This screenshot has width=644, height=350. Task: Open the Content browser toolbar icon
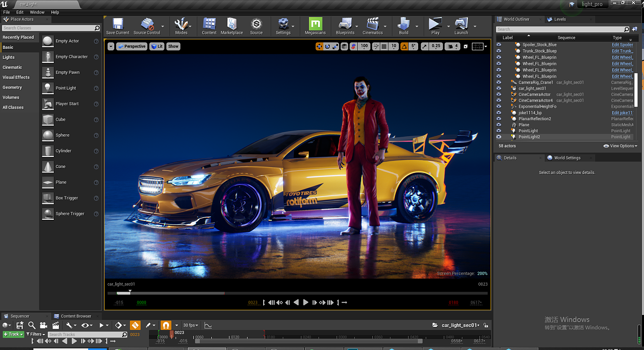(209, 26)
